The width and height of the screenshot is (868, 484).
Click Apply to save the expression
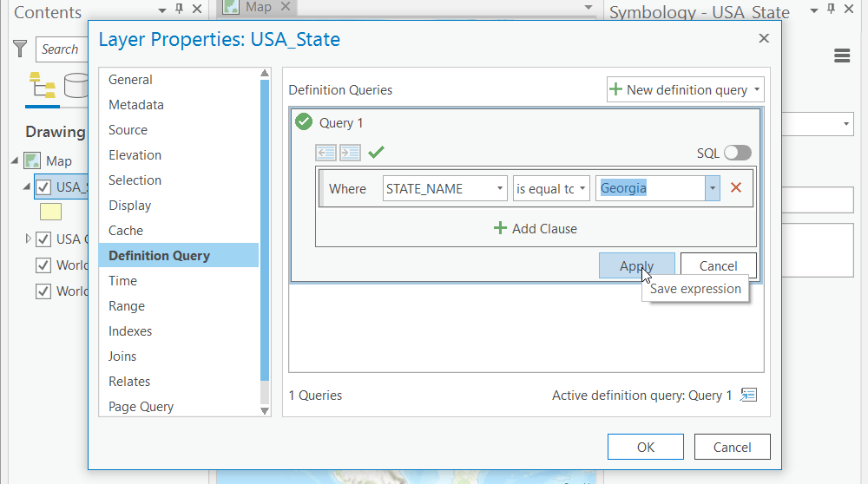(x=636, y=265)
